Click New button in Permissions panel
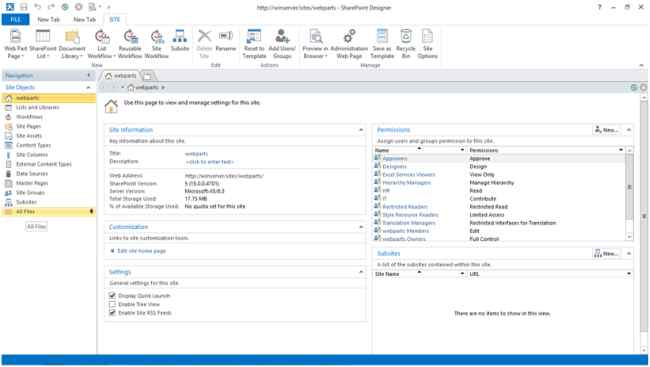Viewport: 650px width, 367px height. click(607, 130)
